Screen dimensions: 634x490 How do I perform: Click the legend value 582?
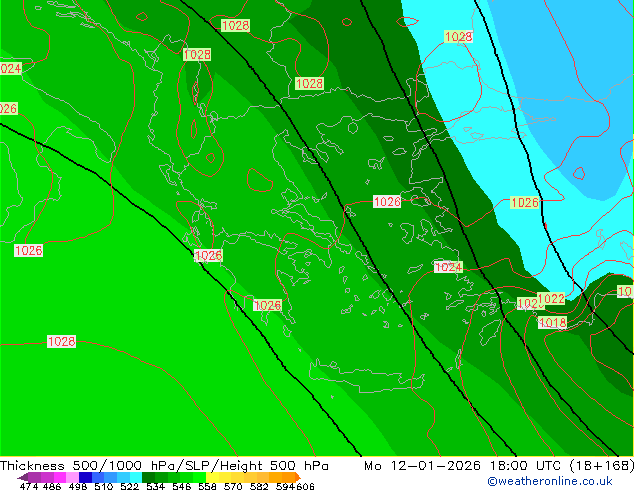tap(259, 486)
